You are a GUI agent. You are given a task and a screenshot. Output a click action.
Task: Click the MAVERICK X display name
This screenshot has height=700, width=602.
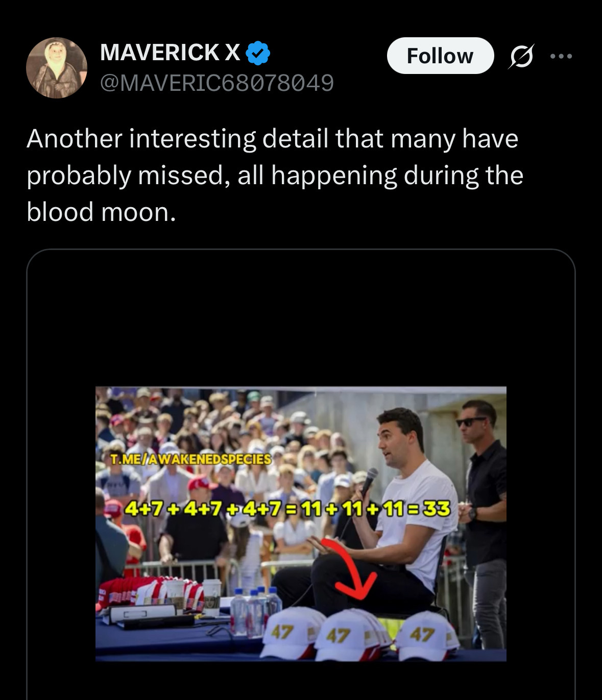(x=170, y=53)
